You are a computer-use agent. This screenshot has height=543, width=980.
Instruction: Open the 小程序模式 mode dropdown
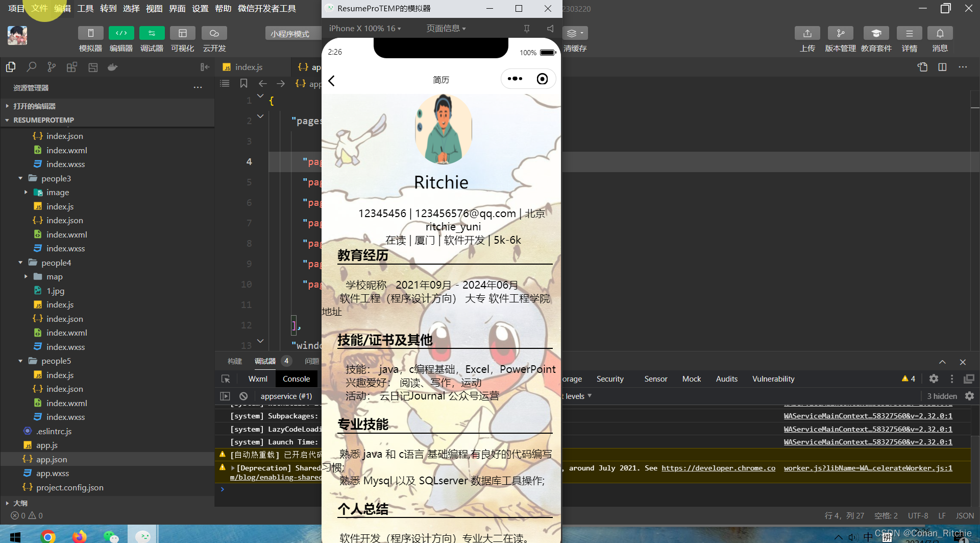point(293,34)
